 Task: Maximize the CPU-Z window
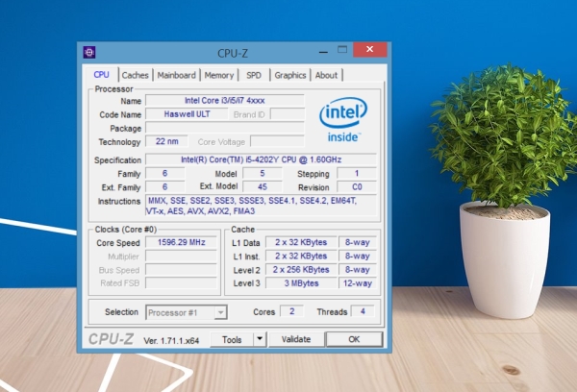coord(342,50)
